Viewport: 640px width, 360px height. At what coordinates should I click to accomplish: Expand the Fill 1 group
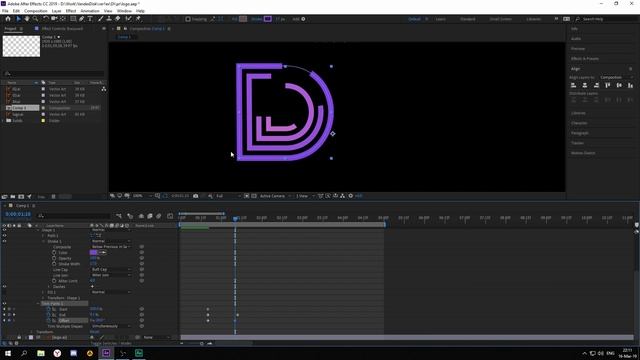click(x=43, y=292)
